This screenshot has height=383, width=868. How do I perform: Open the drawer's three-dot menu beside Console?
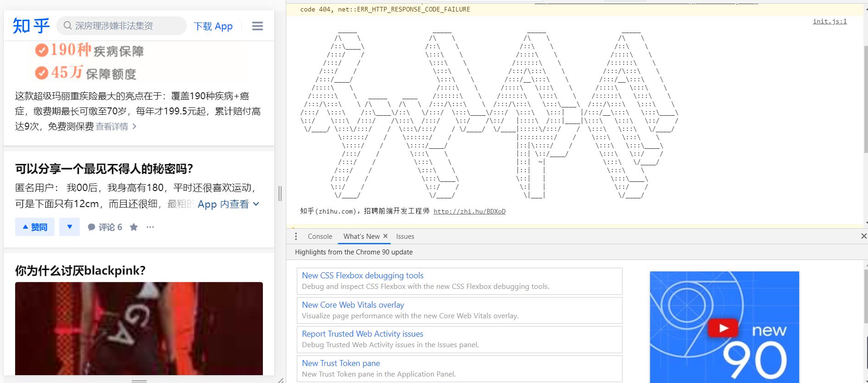[296, 237]
